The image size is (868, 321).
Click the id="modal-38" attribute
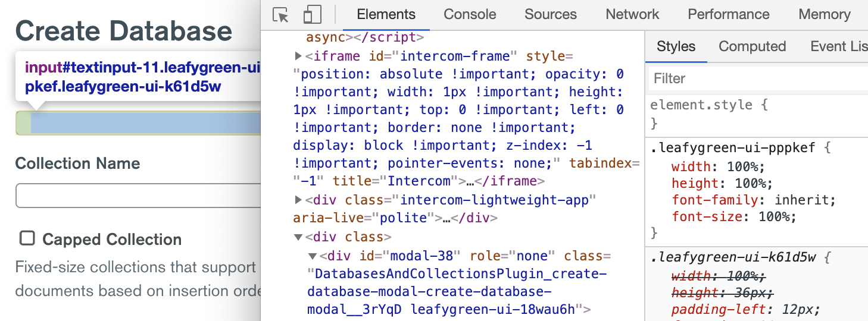(x=411, y=256)
